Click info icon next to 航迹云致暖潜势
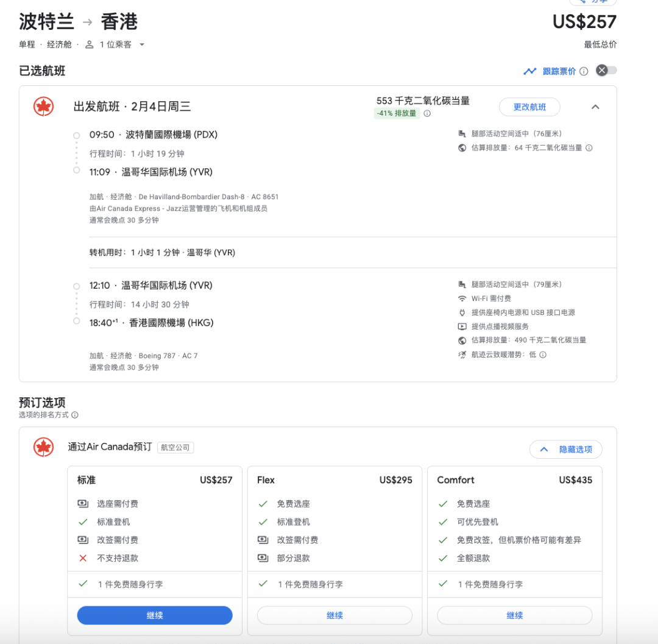The width and height of the screenshot is (658, 644). point(543,355)
